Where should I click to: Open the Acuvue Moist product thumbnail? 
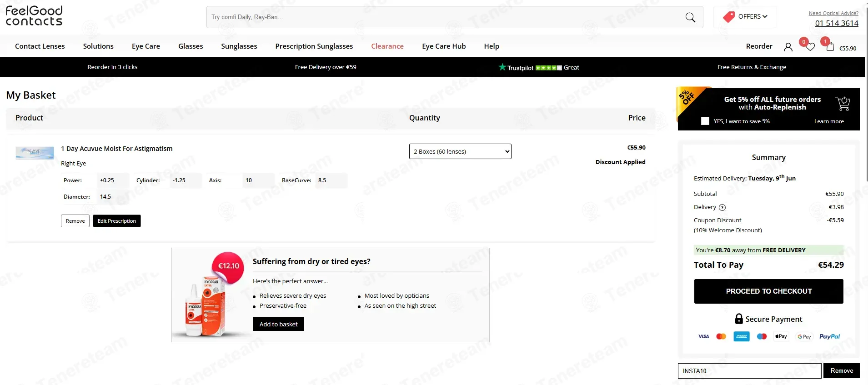tap(35, 153)
